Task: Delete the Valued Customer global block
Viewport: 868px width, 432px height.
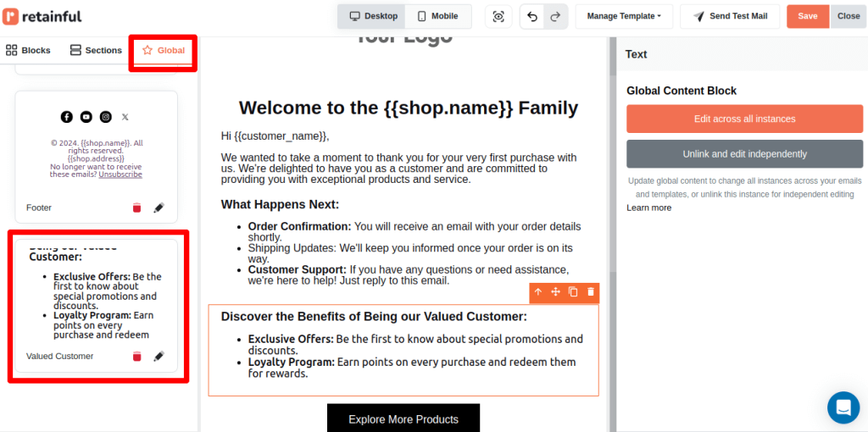Action: (136, 357)
